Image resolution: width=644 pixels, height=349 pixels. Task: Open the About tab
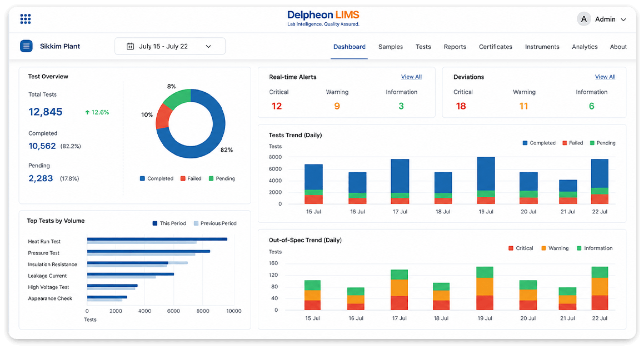[618, 47]
